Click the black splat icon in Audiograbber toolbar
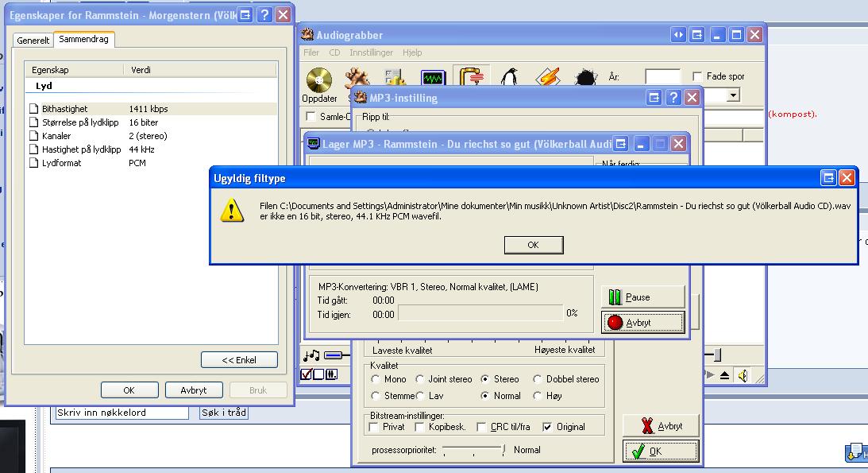 pyautogui.click(x=585, y=78)
